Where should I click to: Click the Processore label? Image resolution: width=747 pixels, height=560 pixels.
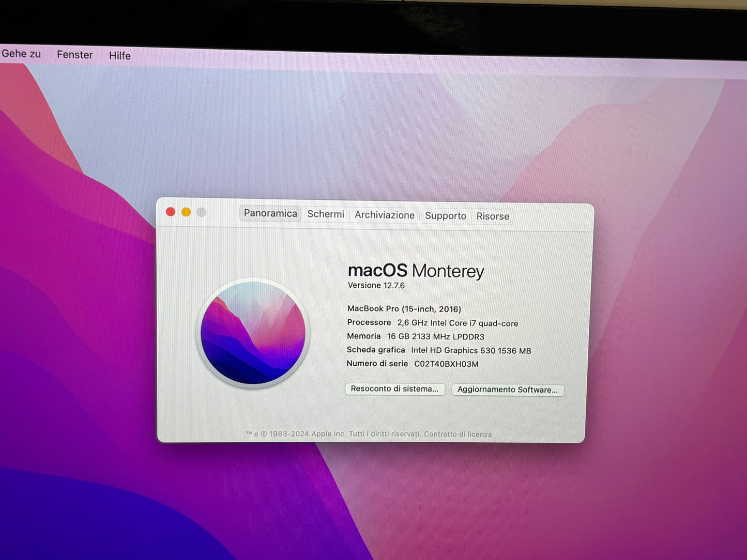click(369, 322)
